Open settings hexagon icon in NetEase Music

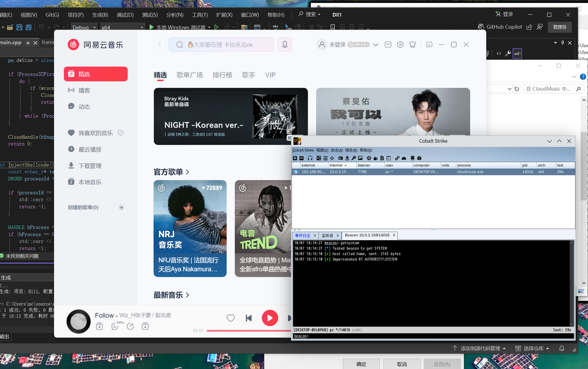click(400, 45)
